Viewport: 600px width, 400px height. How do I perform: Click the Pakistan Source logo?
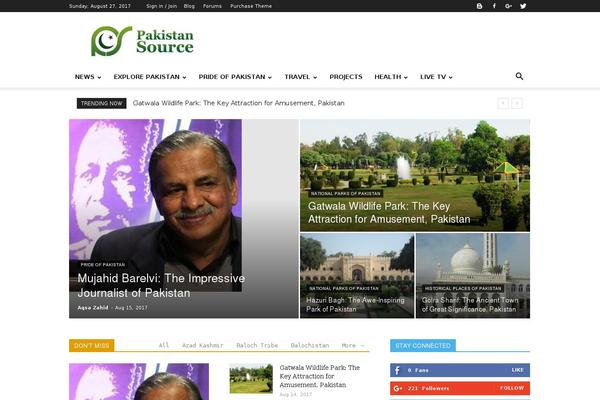[x=142, y=41]
